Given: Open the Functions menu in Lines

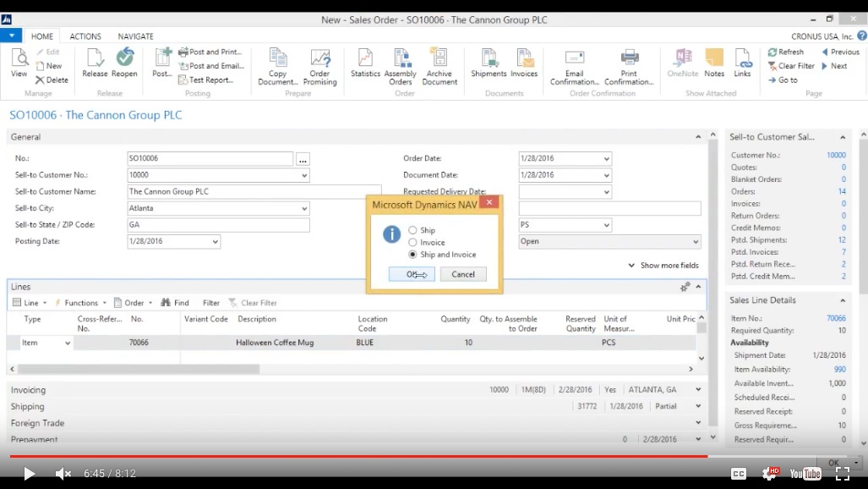Looking at the screenshot, I should point(80,303).
